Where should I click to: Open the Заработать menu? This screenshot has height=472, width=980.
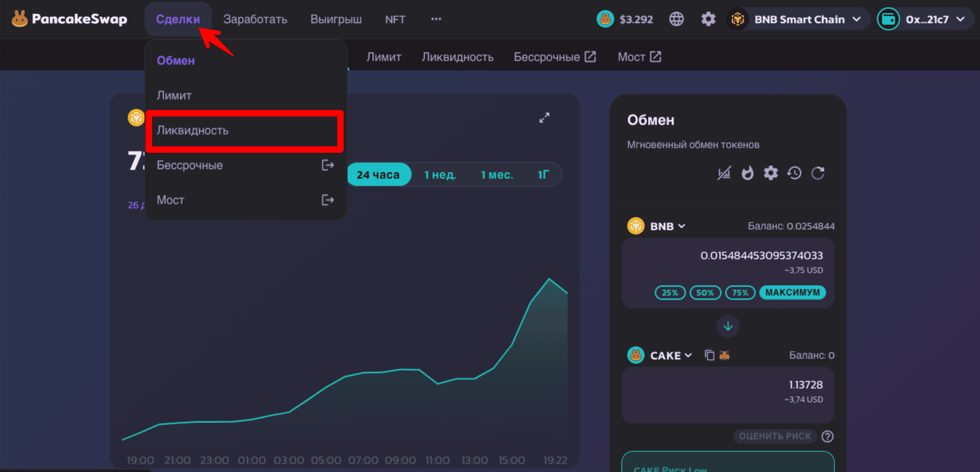pyautogui.click(x=255, y=19)
